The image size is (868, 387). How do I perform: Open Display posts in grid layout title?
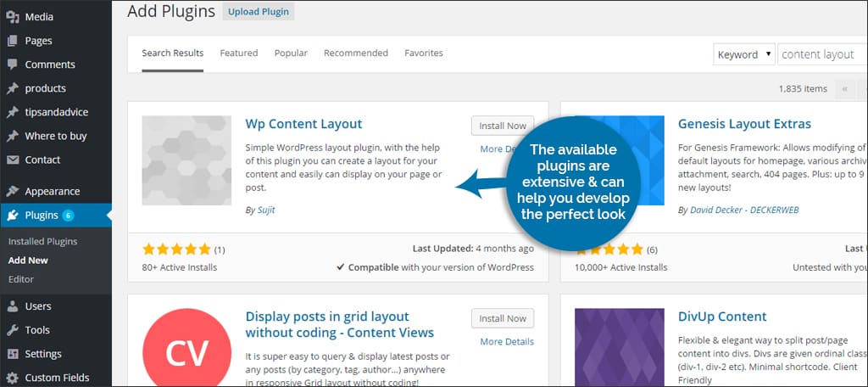coord(339,324)
